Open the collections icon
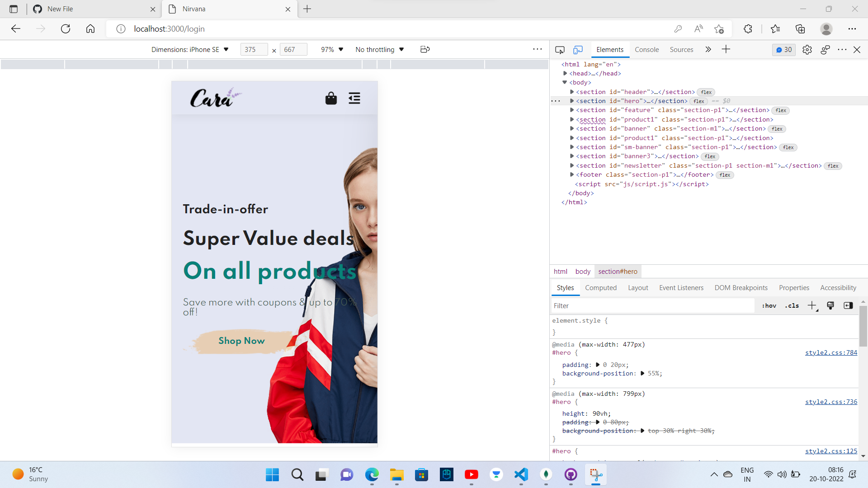Image resolution: width=868 pixels, height=488 pixels. [x=800, y=29]
